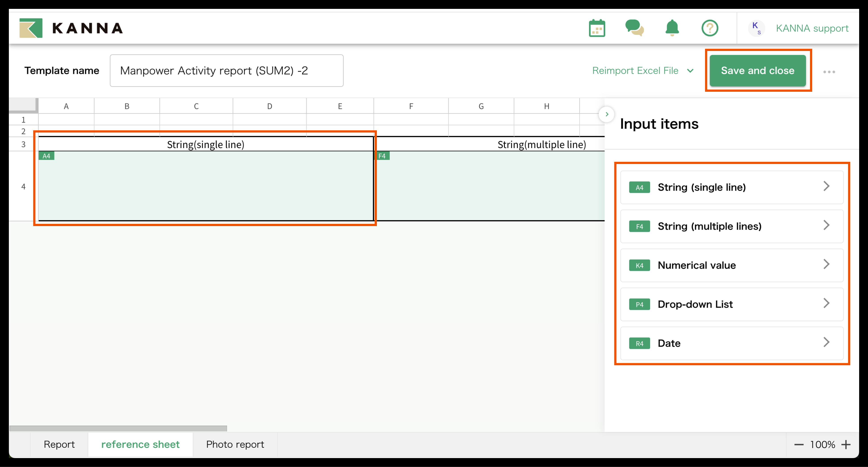Viewport: 868px width, 467px height.
Task: Click the KANNA logo
Action: point(71,28)
